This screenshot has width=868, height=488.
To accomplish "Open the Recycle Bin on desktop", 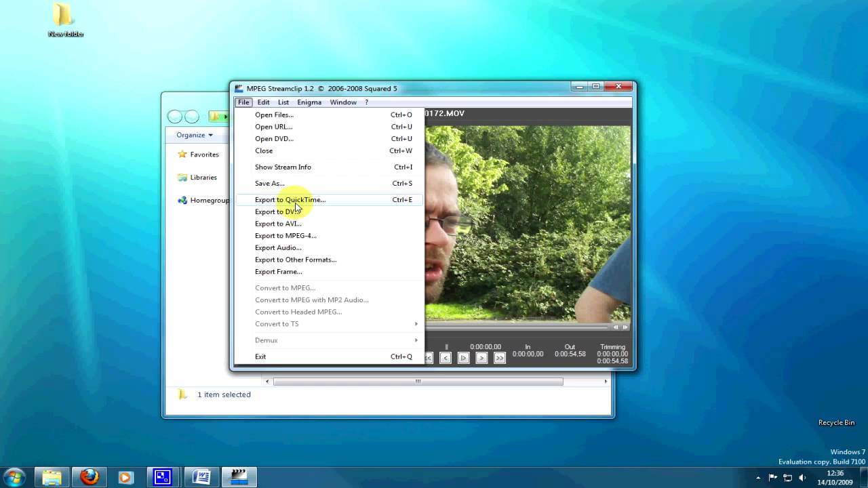I will (x=836, y=422).
